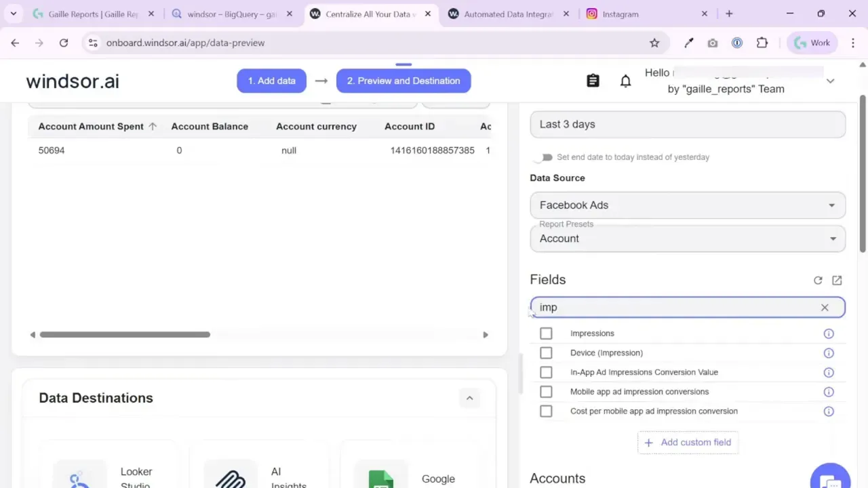View site information for the address bar

[93, 43]
